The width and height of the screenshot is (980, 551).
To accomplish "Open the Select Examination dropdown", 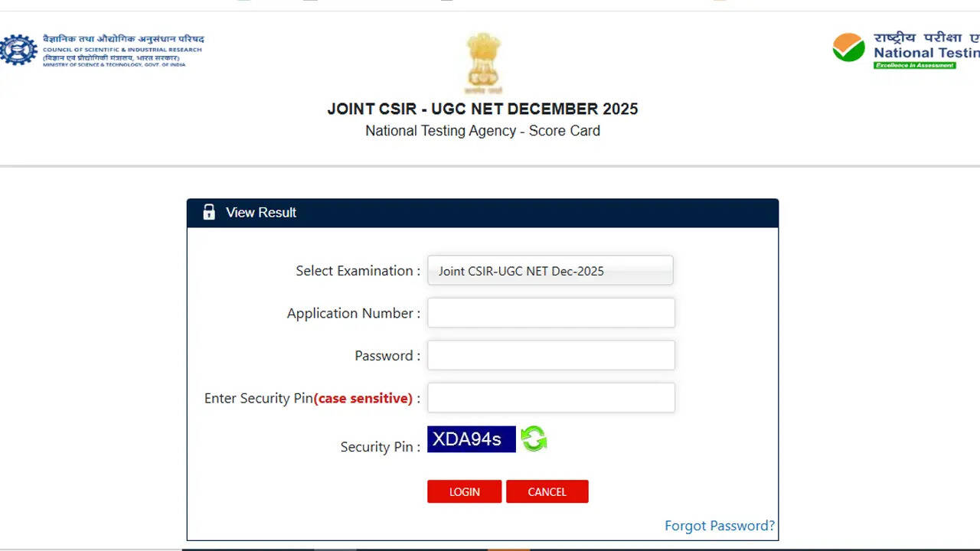I will [x=550, y=271].
